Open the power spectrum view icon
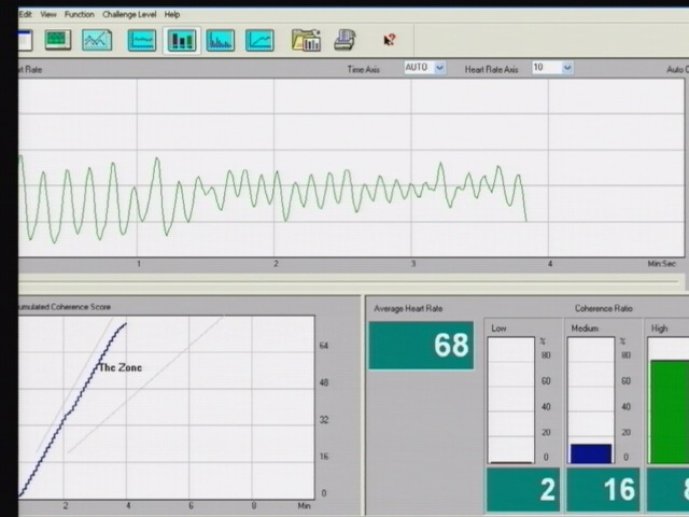 (x=220, y=40)
